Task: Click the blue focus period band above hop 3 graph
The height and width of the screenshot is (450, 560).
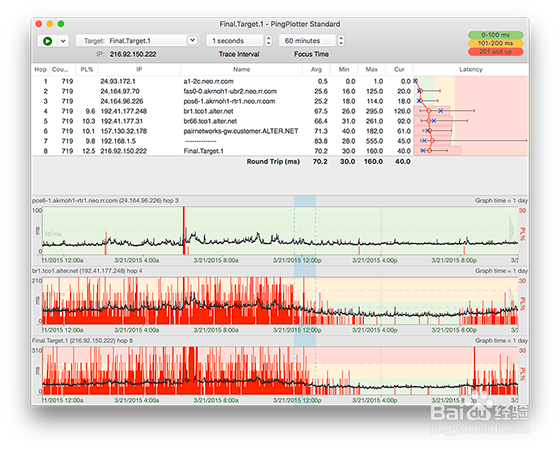Action: coord(305,201)
